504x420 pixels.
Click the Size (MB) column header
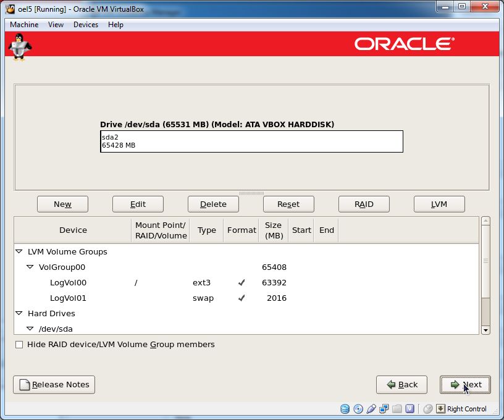[274, 230]
